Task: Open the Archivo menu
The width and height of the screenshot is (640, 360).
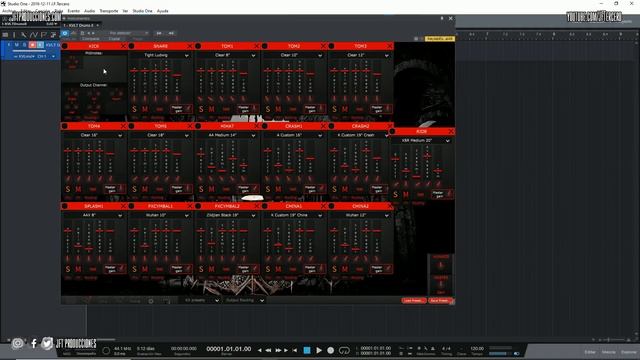Action: [x=9, y=11]
